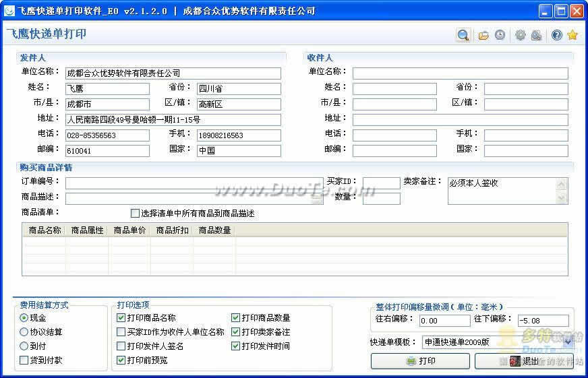Screen dimensions: 588x378
Task: Click recipient 姓名 input field
Action: [x=395, y=88]
